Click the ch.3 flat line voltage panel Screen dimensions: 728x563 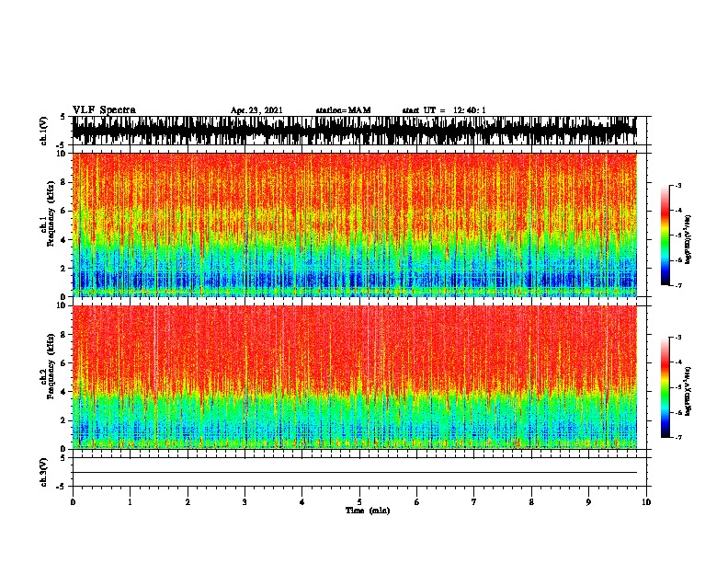tap(359, 472)
